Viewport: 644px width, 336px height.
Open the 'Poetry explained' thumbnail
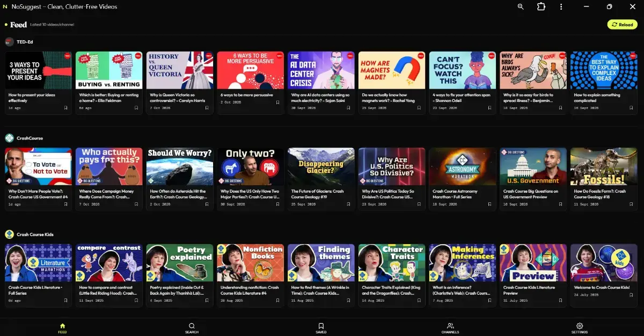(x=180, y=263)
